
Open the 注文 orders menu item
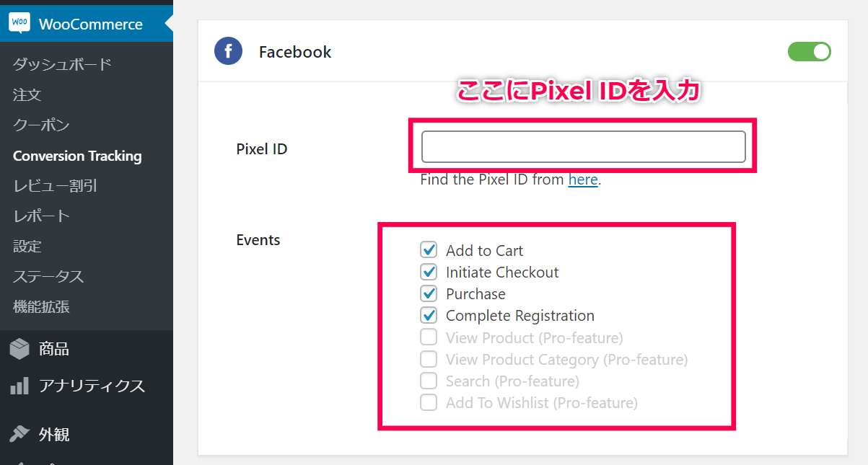pyautogui.click(x=27, y=94)
